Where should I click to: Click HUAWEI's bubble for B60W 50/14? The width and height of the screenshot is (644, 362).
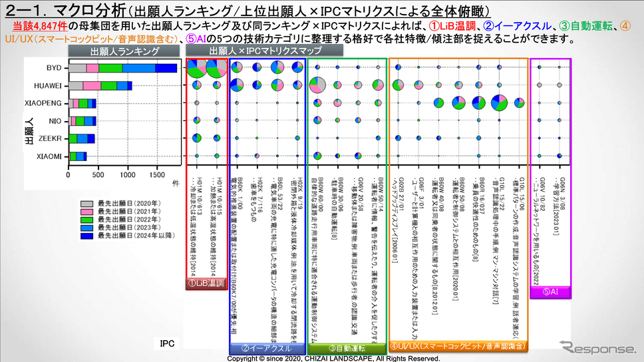click(x=378, y=85)
